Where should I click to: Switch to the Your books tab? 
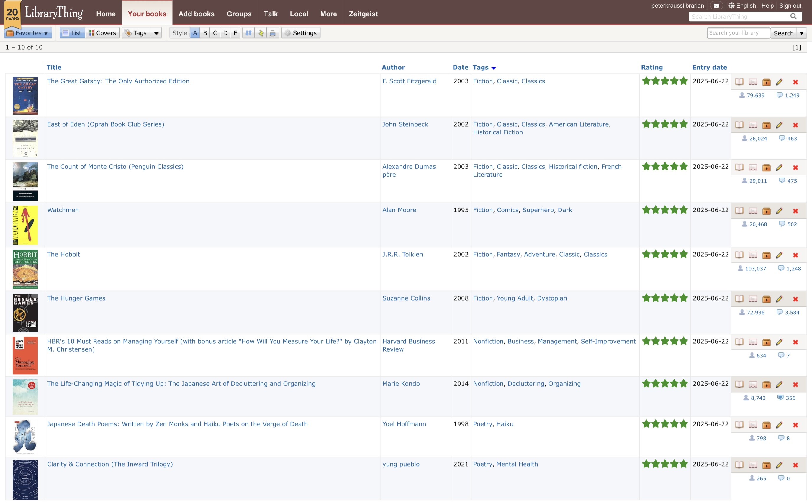pos(147,14)
